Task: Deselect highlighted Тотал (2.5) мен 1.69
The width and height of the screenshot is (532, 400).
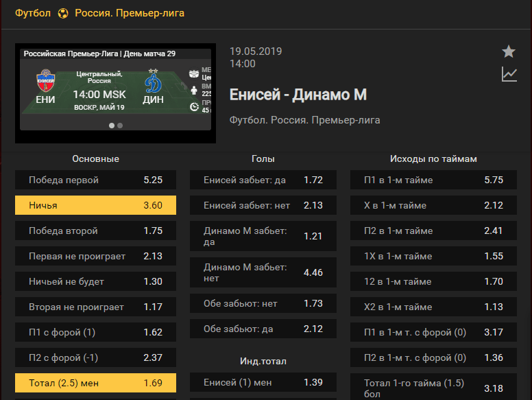Action: tap(96, 383)
